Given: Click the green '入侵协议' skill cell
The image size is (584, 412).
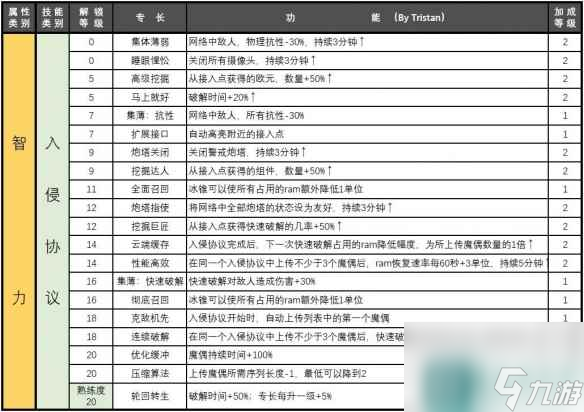Looking at the screenshot, I should (53, 221).
